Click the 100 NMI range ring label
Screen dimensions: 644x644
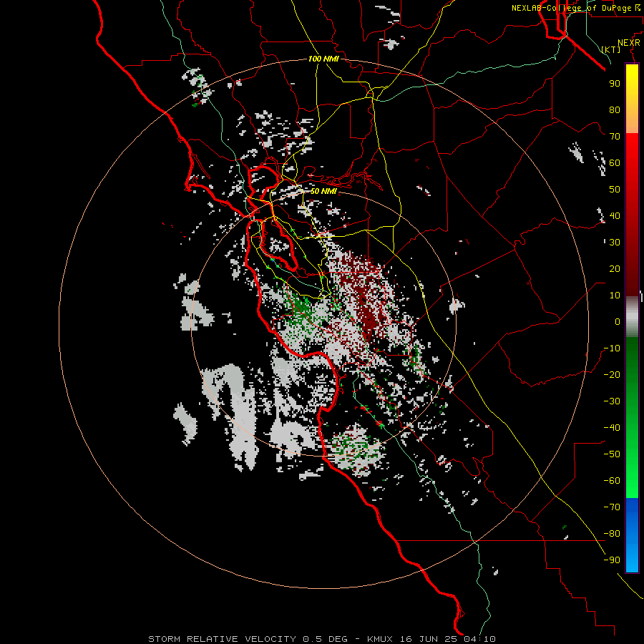(323, 59)
